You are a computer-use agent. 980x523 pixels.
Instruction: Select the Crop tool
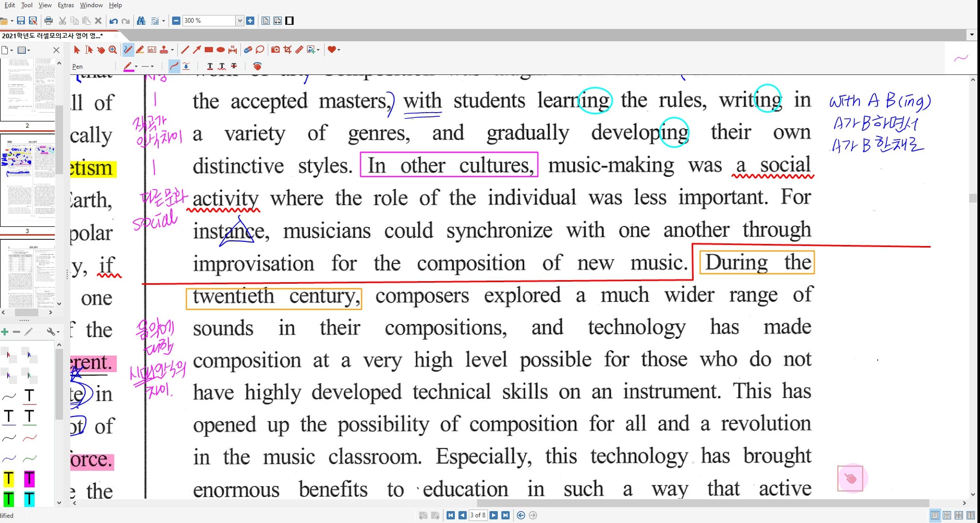[x=287, y=50]
